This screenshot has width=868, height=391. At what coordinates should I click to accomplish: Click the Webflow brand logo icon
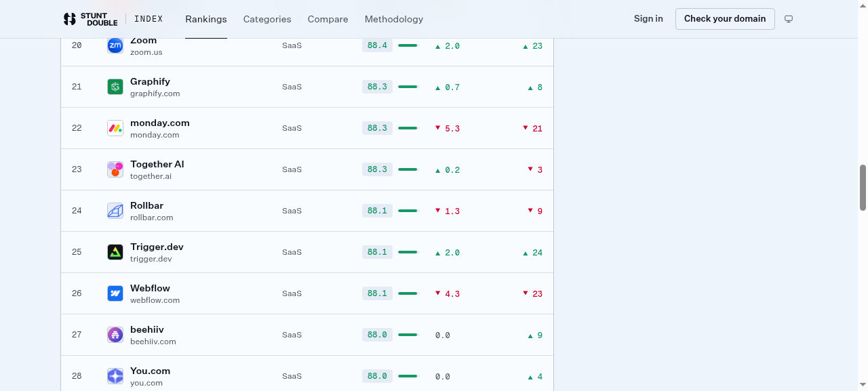(115, 293)
